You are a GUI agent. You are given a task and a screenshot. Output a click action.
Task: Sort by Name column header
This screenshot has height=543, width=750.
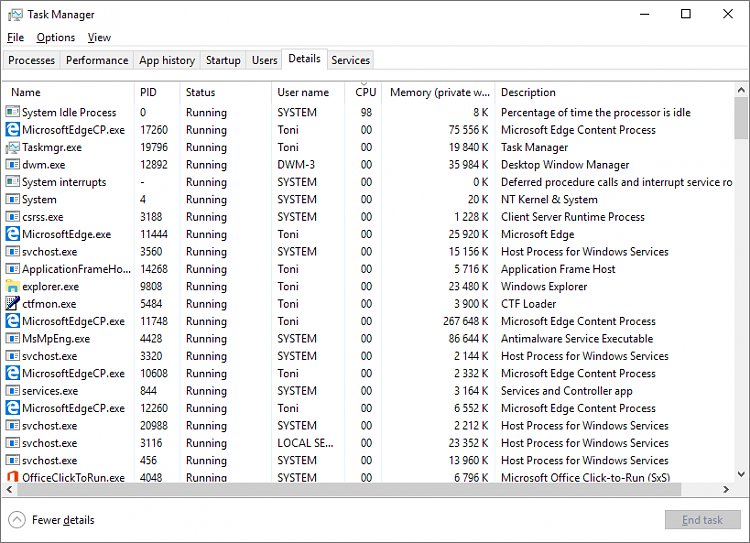click(68, 92)
